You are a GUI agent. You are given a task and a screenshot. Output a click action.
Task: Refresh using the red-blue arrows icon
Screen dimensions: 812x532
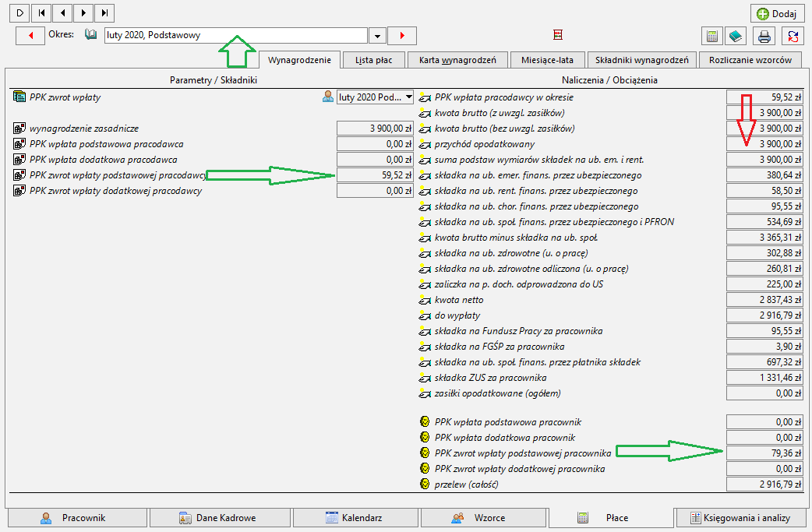(x=793, y=37)
